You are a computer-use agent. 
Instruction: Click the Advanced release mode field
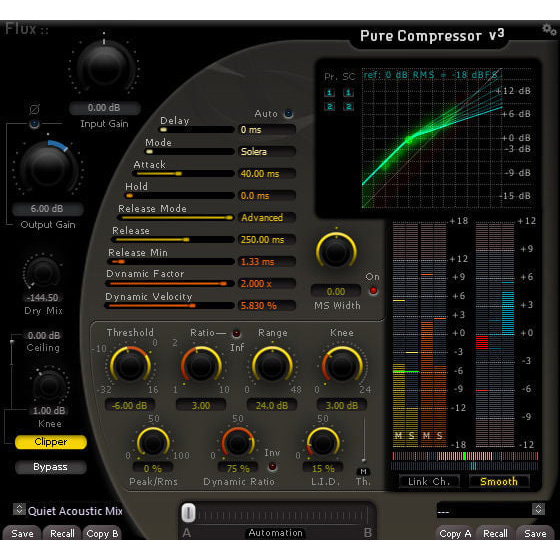coord(266,218)
